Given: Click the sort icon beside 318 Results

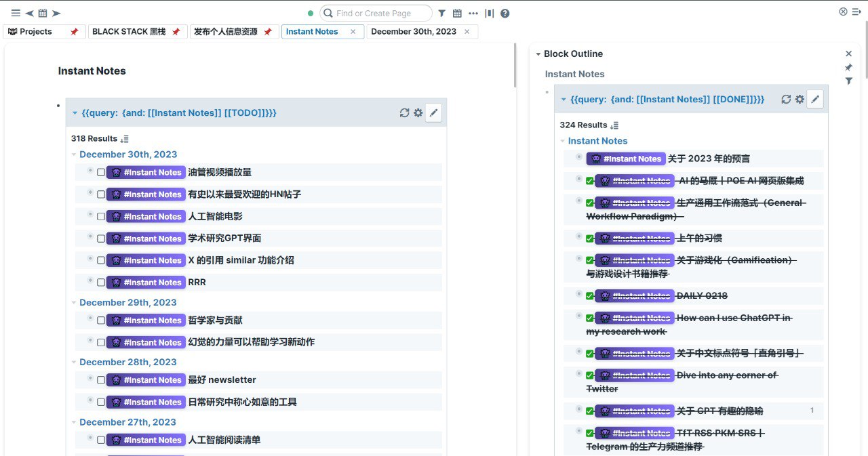Looking at the screenshot, I should click(123, 139).
